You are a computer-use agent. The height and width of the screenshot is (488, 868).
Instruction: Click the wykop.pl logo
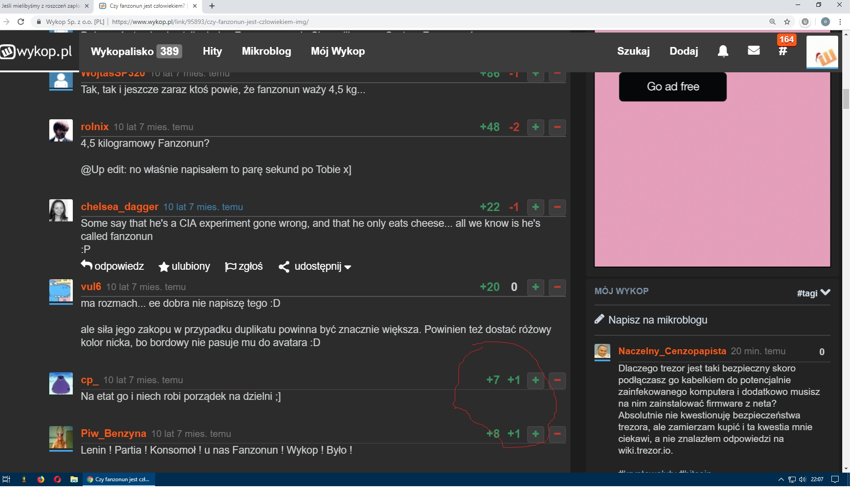[x=37, y=52]
